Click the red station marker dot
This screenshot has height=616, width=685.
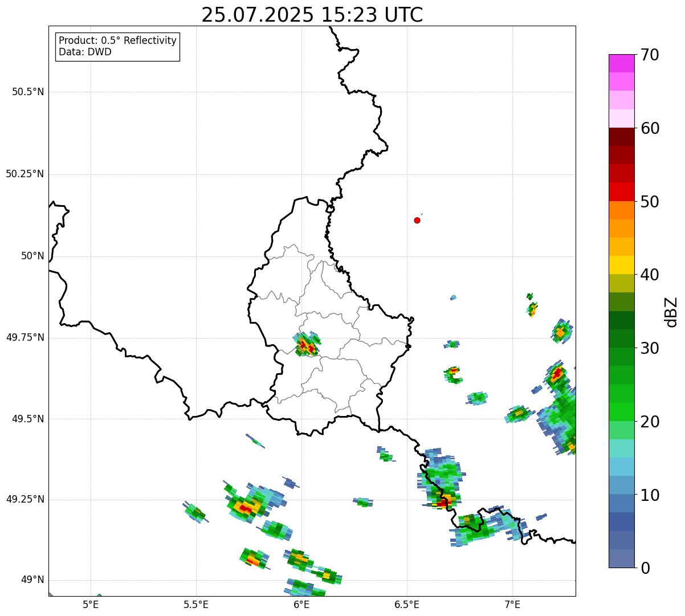pyautogui.click(x=417, y=220)
